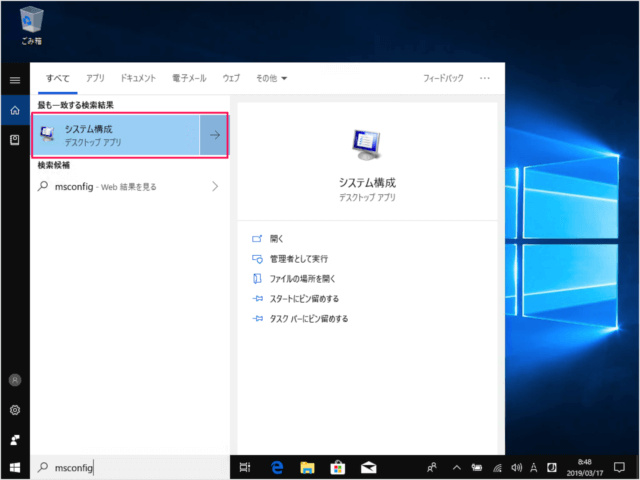640x480 pixels.
Task: Select the notebook icon in left sidebar
Action: tap(15, 140)
